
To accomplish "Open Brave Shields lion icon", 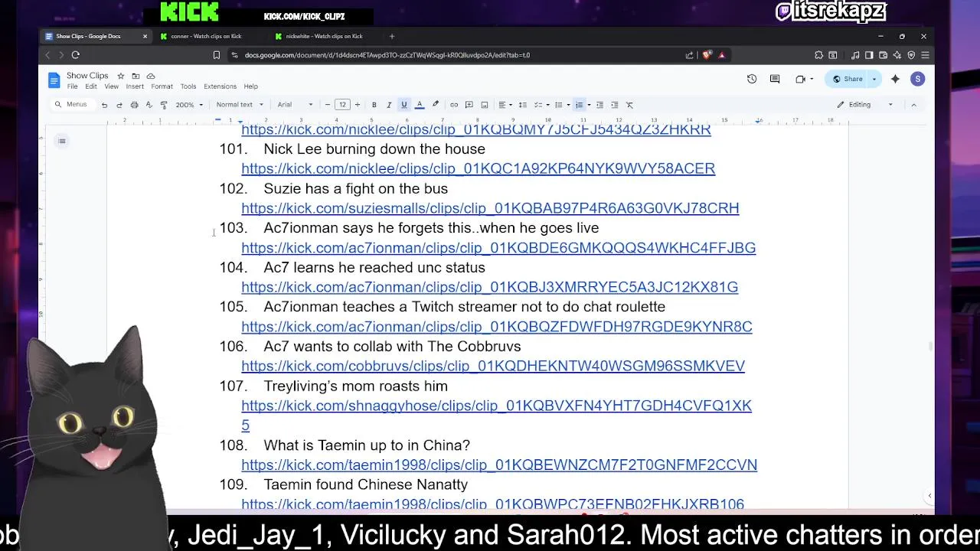I will [706, 55].
